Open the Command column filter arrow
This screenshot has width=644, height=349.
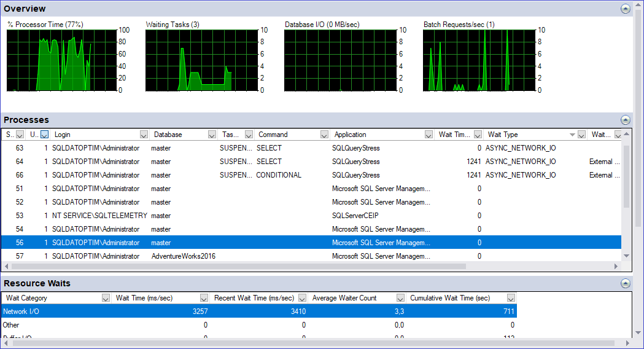click(325, 135)
